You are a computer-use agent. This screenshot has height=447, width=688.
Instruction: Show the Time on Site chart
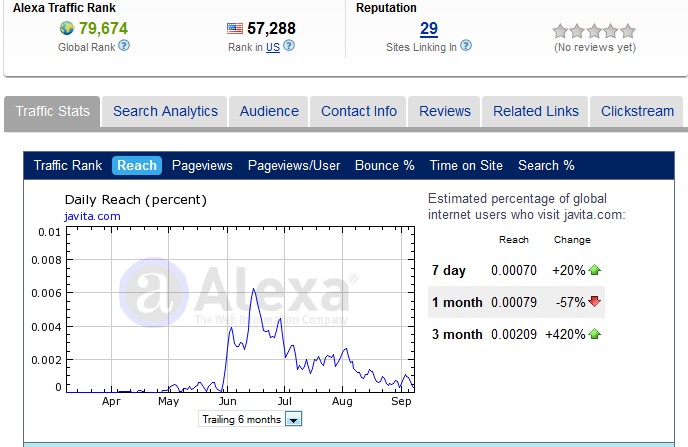(x=466, y=165)
